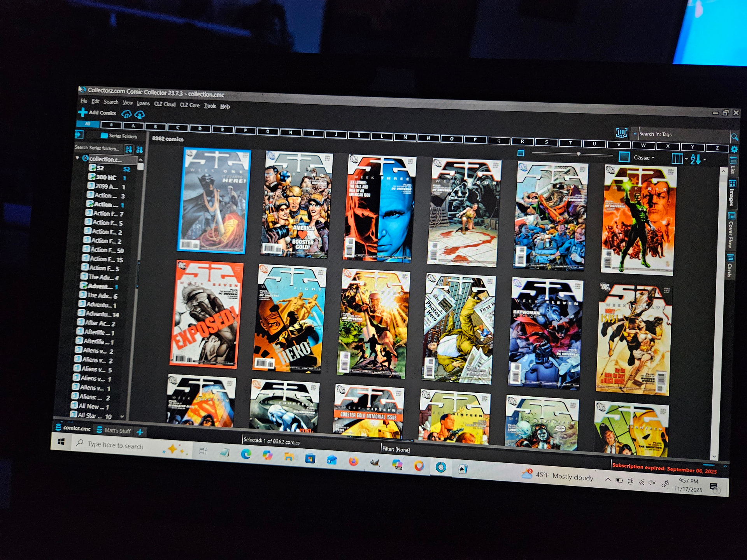Toggle the small thumbnail size square

pos(521,153)
